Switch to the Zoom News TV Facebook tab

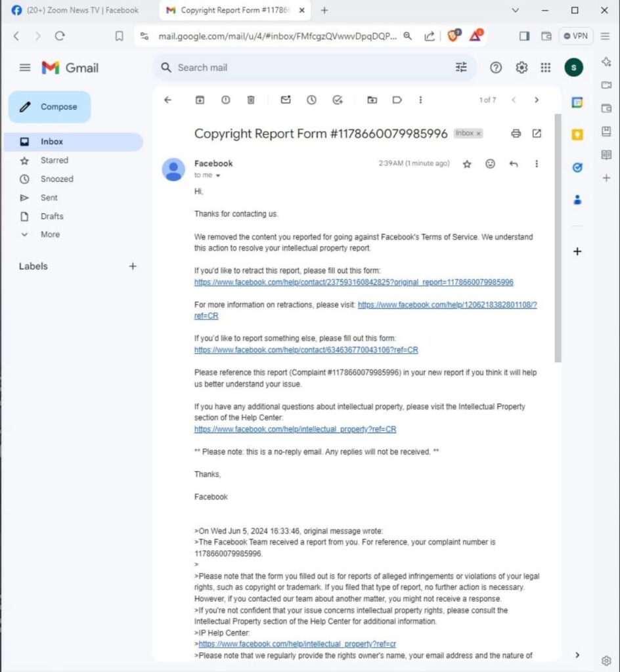tap(76, 10)
